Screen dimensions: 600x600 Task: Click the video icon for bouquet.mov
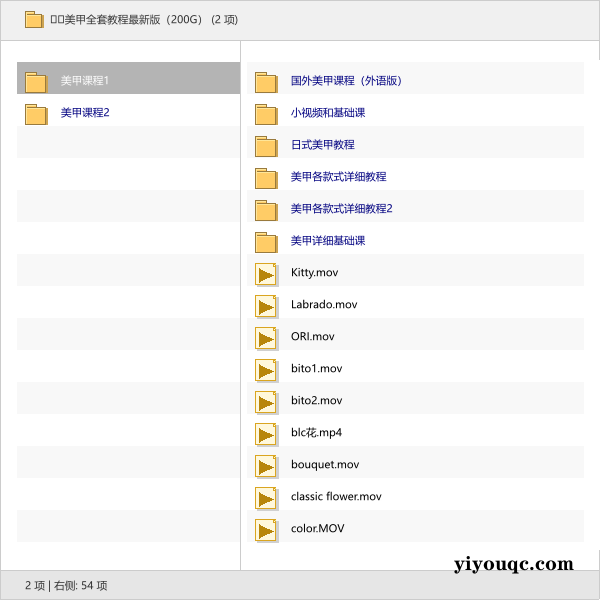pyautogui.click(x=266, y=466)
